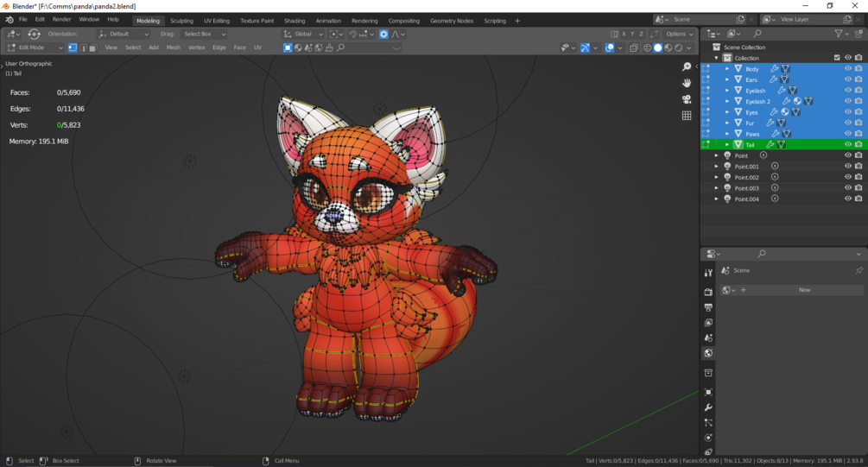Open Render properties tab
Screen dimensions: 868x467
point(708,292)
